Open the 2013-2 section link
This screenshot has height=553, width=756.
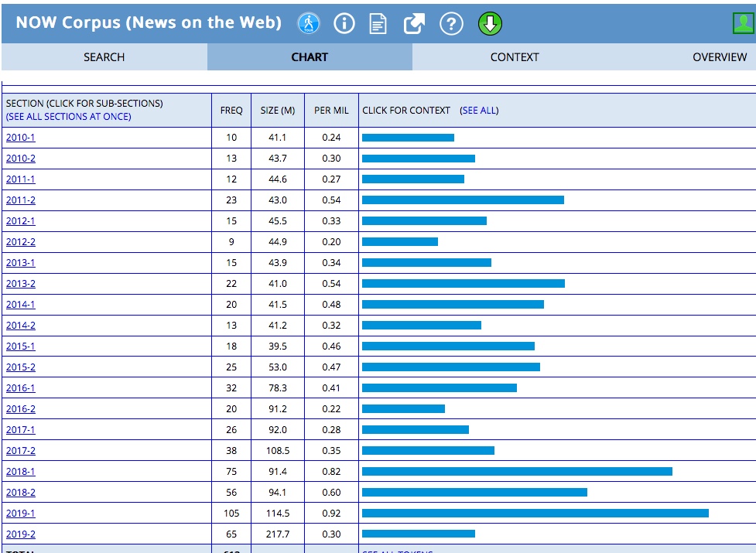(20, 284)
